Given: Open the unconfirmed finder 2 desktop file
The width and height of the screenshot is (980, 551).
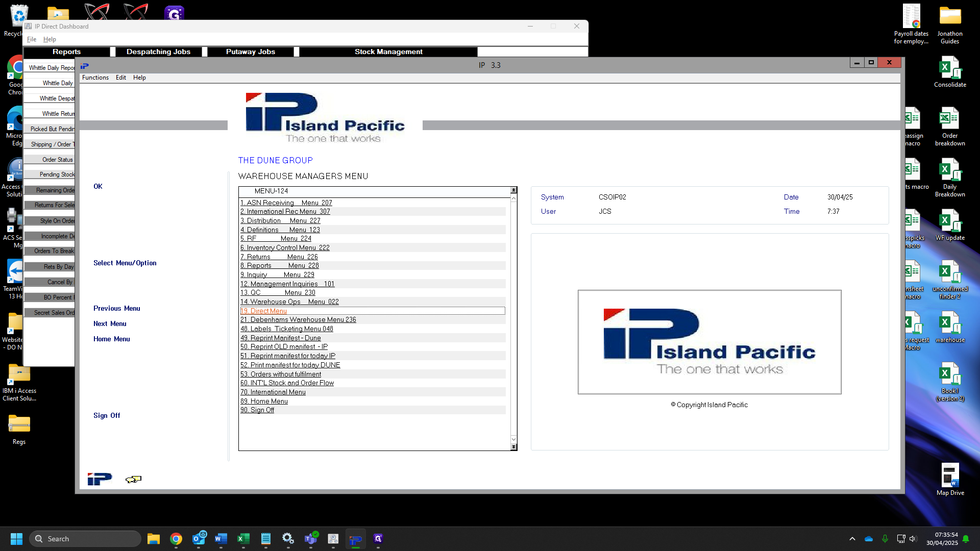Looking at the screenshot, I should point(950,280).
